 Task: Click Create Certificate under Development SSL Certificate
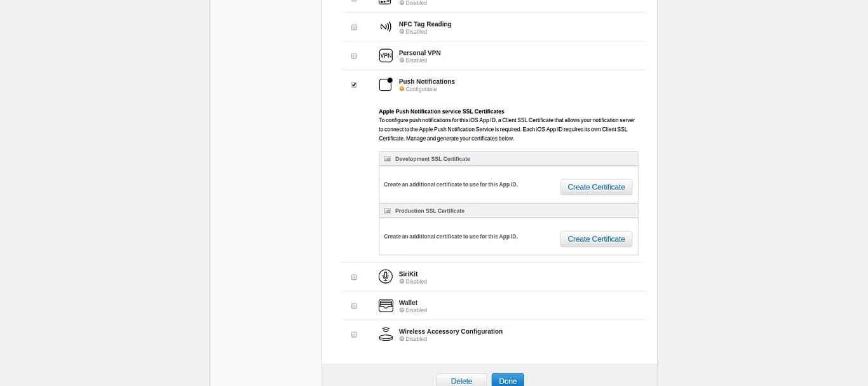pos(596,186)
